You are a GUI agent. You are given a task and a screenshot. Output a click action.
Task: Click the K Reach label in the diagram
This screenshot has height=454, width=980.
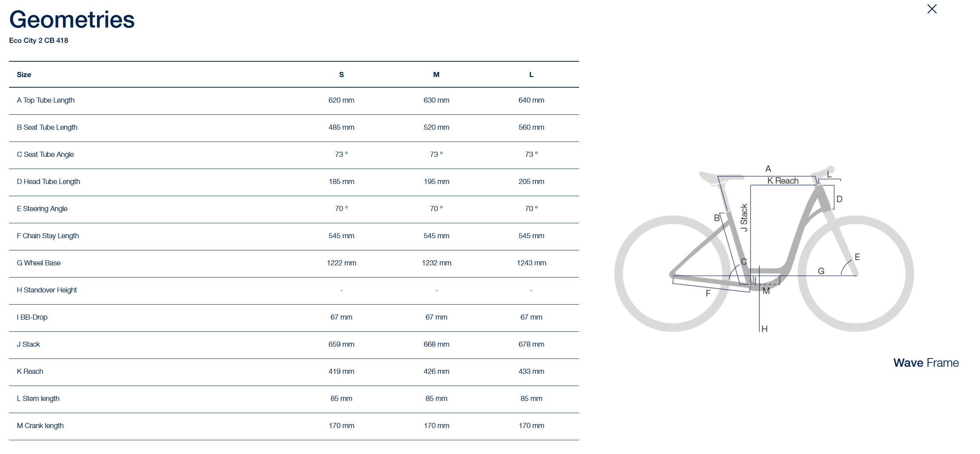(783, 181)
